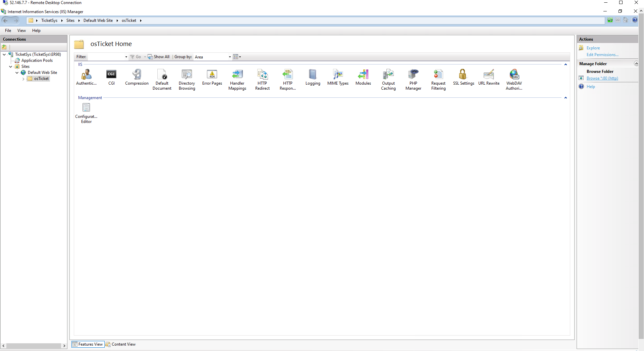Open the Modules feature
644x351 pixels.
point(363,77)
